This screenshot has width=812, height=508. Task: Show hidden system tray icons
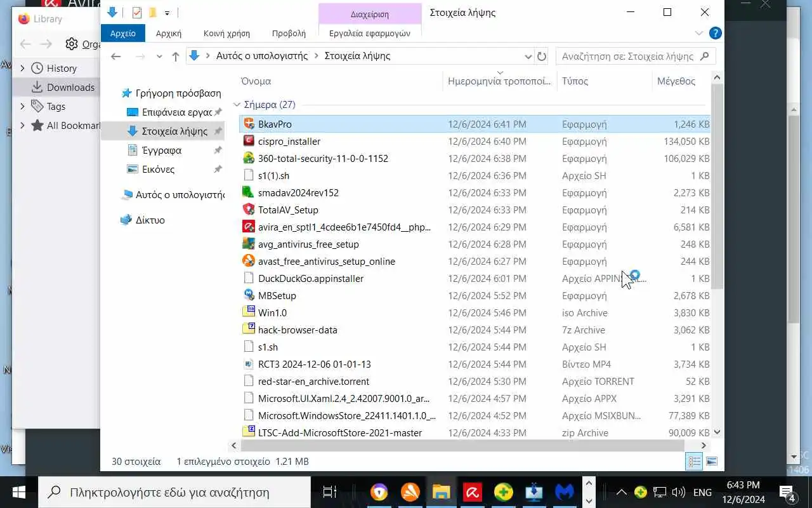pos(622,492)
